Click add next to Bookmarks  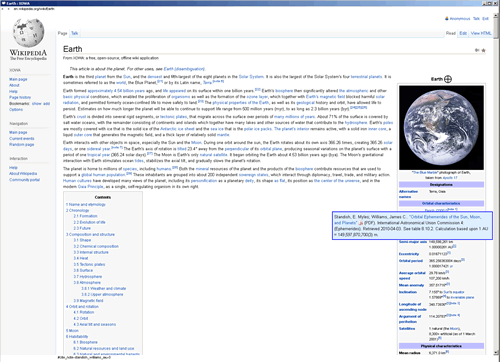coord(46,104)
